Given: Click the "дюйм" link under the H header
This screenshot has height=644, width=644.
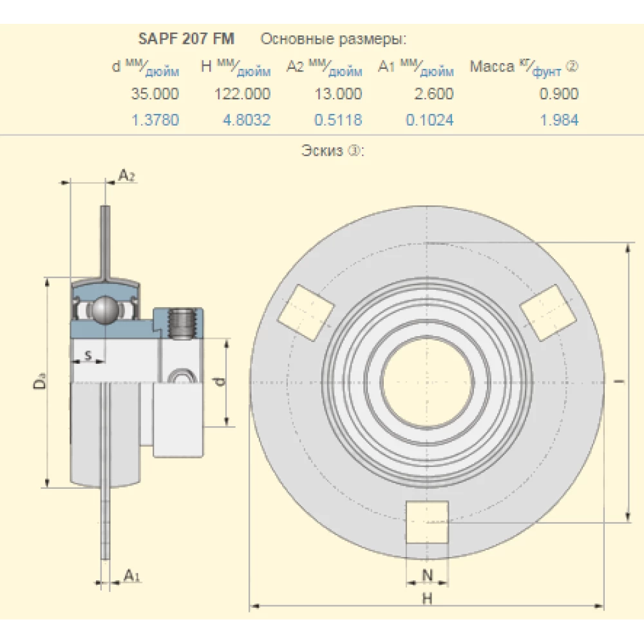Looking at the screenshot, I should point(254,72).
